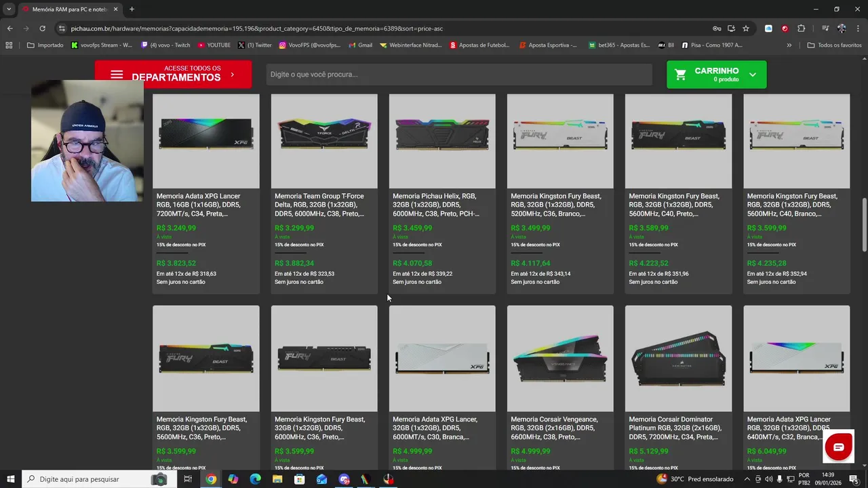
Task: Open Apostas de Futebol bookmark
Action: 479,45
